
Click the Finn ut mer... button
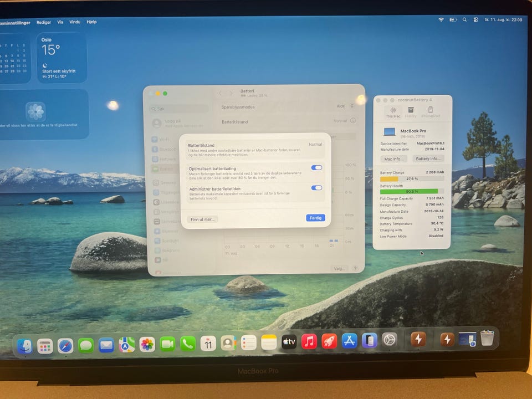202,219
